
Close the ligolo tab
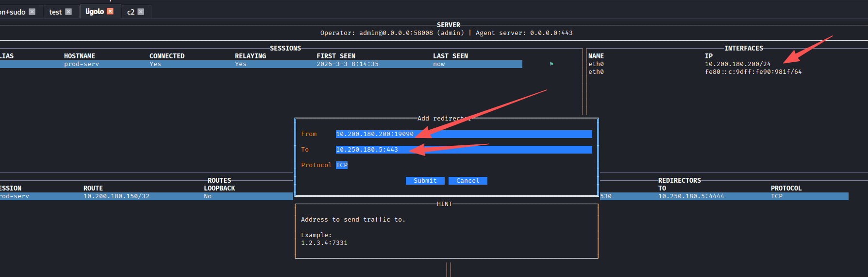pyautogui.click(x=110, y=11)
